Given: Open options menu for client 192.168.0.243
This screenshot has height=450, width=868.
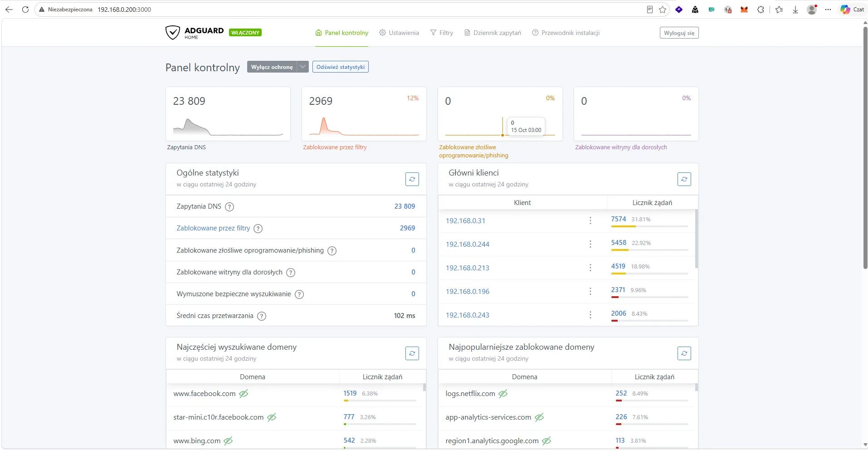Looking at the screenshot, I should point(590,315).
